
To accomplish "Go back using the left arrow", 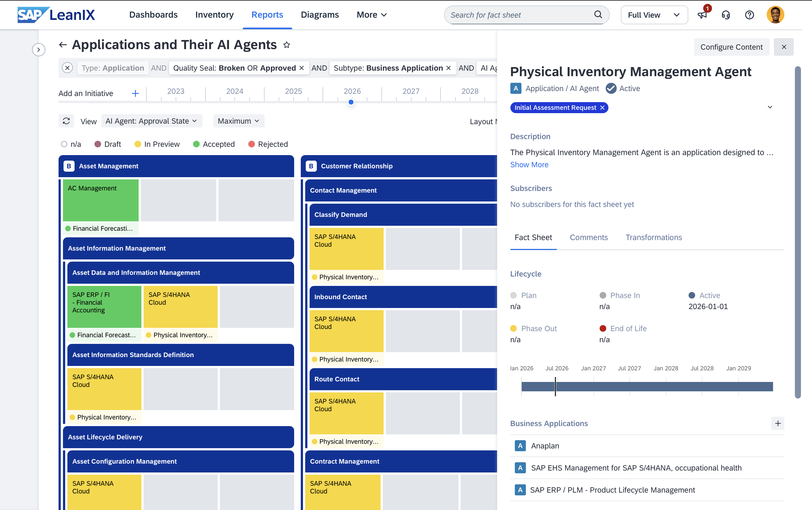I will pos(63,45).
